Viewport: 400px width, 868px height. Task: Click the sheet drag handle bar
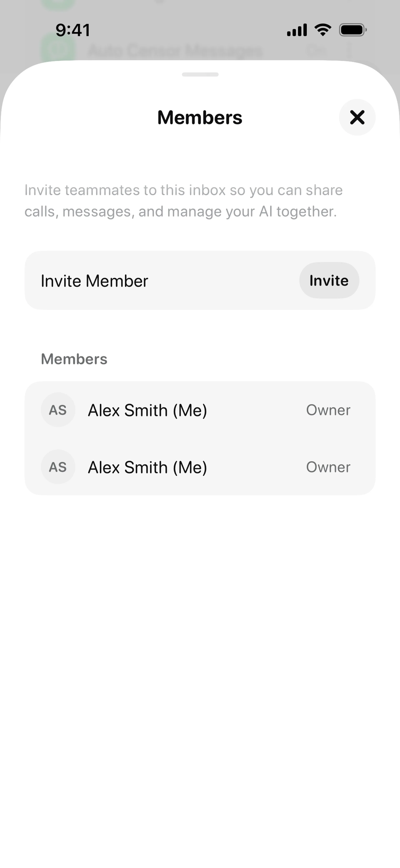point(200,74)
